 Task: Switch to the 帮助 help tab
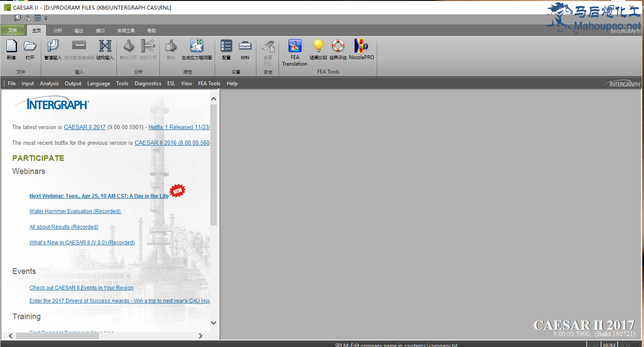coord(151,30)
